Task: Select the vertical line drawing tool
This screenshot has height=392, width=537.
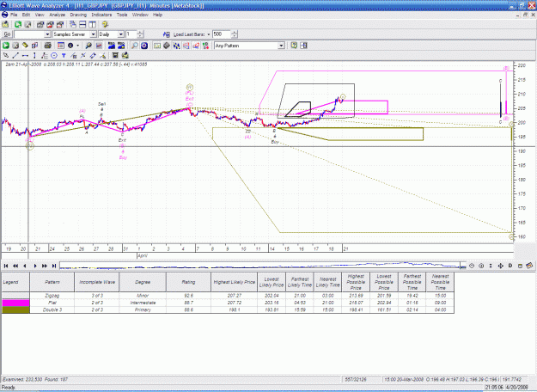Action: [34, 55]
